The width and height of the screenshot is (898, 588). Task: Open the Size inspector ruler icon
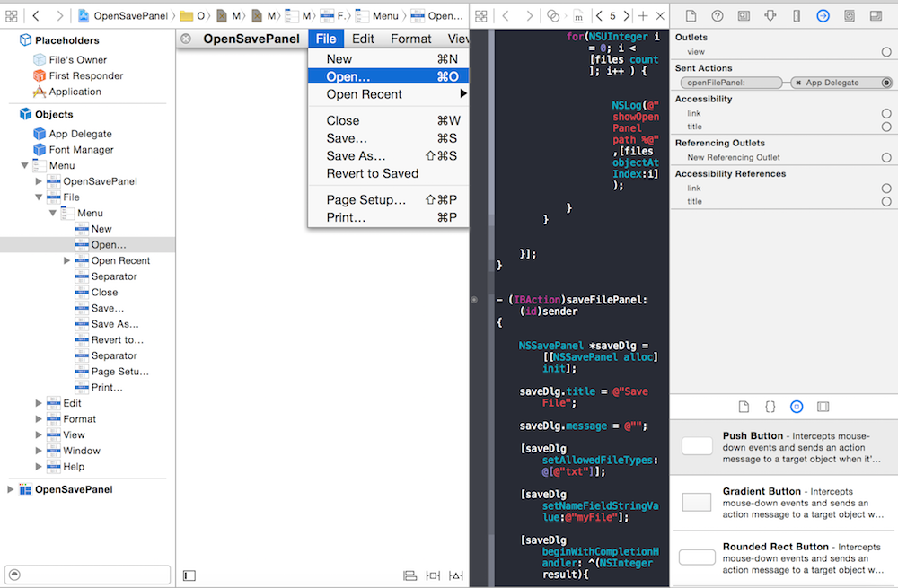(x=797, y=16)
